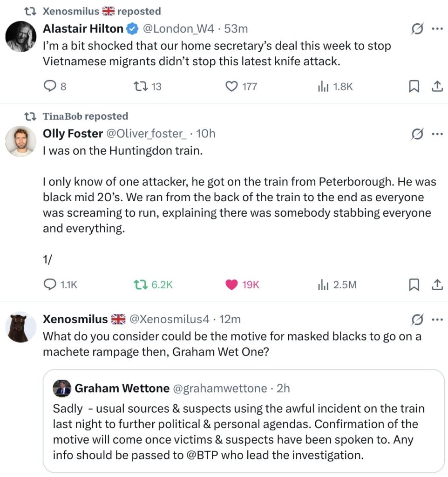Open @London_W4 profile handle
The image size is (448, 477).
[177, 29]
